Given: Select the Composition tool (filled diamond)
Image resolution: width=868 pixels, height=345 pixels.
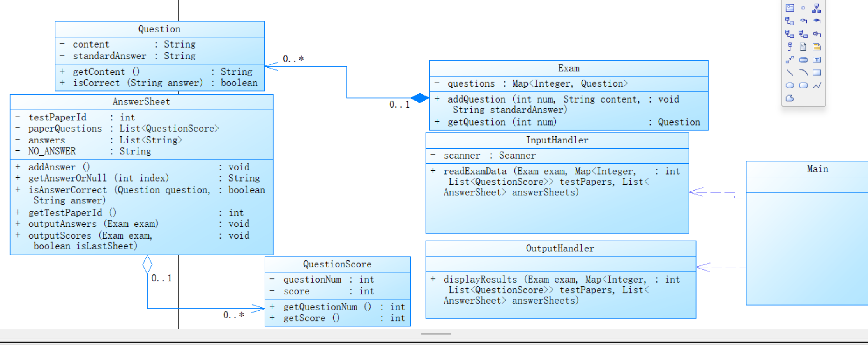Looking at the screenshot, I should 817,21.
